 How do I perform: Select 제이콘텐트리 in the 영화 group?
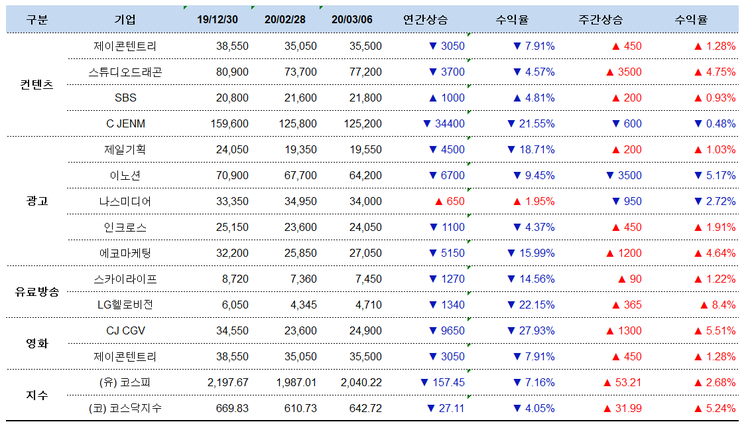coord(125,356)
